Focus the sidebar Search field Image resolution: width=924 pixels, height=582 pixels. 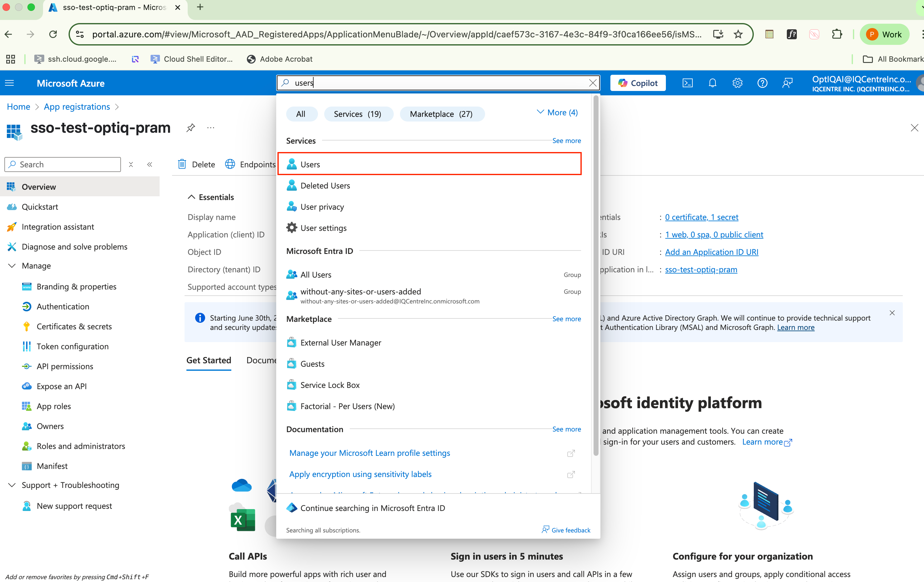coord(63,165)
